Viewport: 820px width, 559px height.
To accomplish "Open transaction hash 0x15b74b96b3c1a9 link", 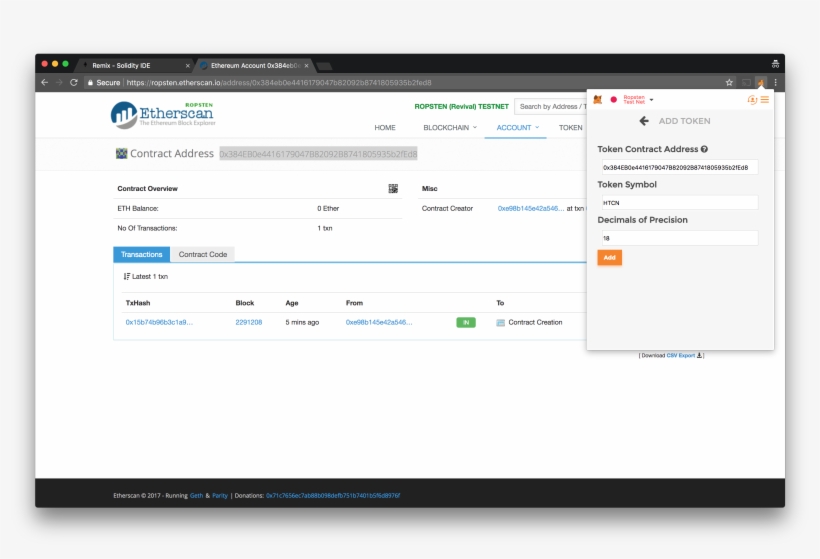I will point(159,323).
